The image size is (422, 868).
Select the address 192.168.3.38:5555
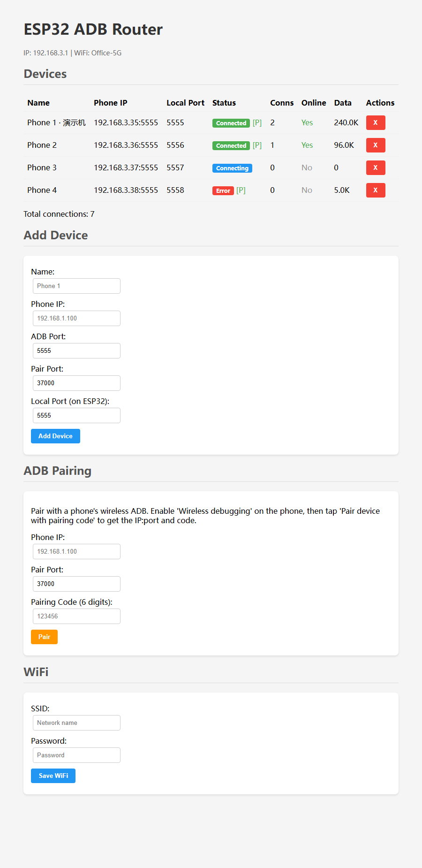tap(126, 190)
